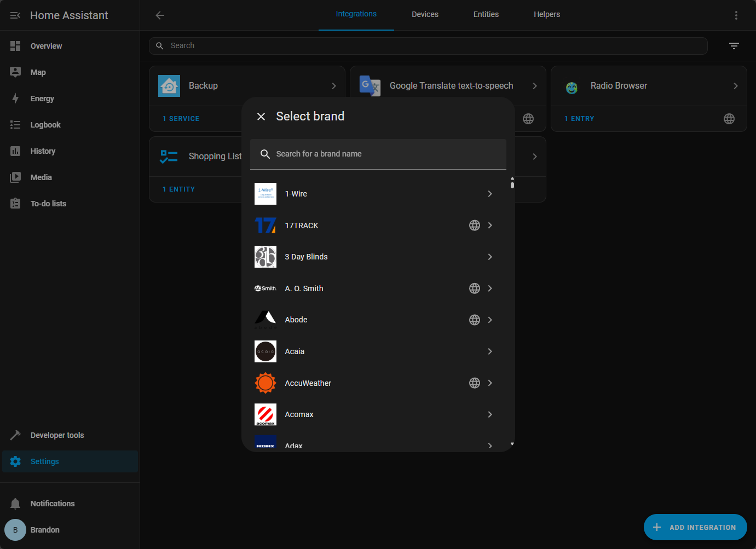
Task: Open the Brandon user profile
Action: point(45,530)
